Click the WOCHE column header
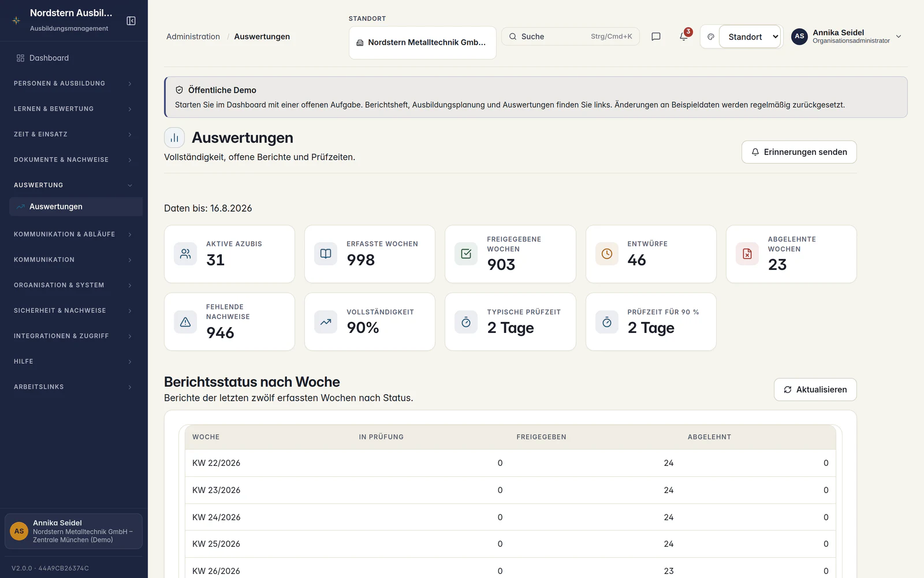This screenshot has height=578, width=924. click(x=206, y=437)
